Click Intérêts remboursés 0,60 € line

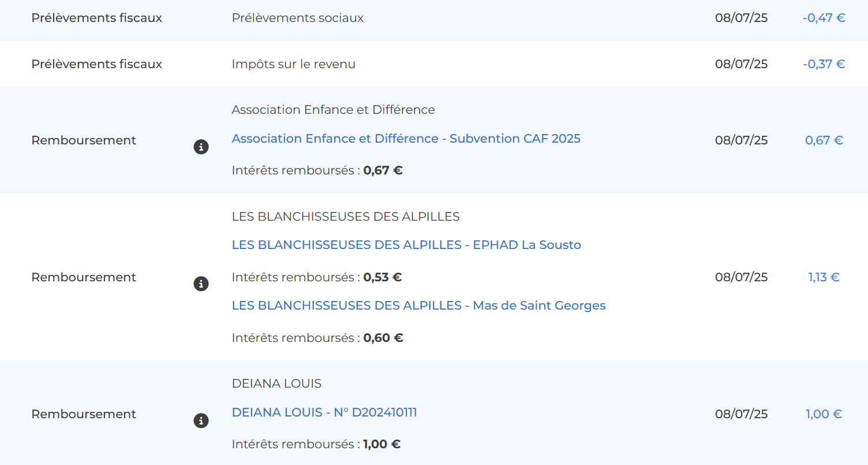click(x=317, y=338)
